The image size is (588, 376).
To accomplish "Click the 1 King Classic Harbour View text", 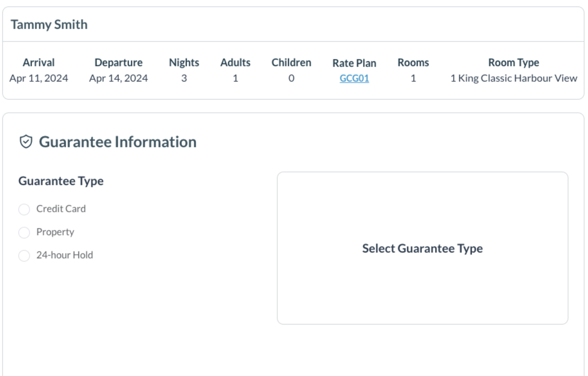I will pyautogui.click(x=513, y=78).
